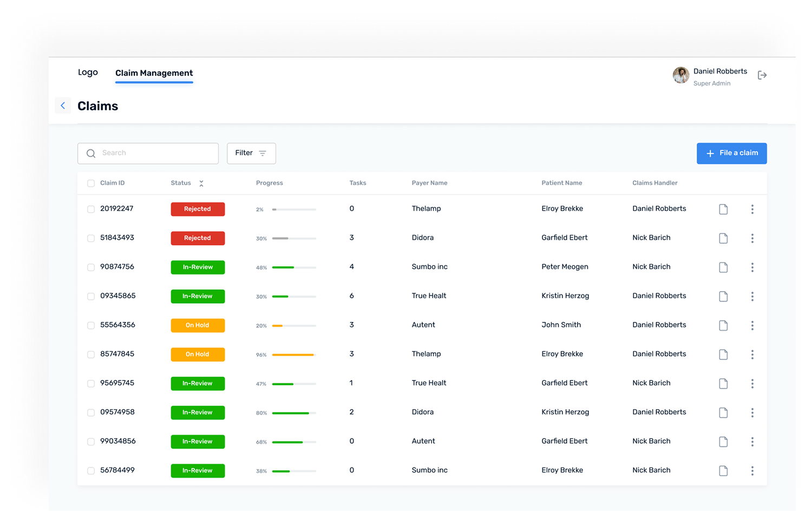The width and height of the screenshot is (812, 520).
Task: Click the logout icon beside Daniel Robberts
Action: click(762, 75)
